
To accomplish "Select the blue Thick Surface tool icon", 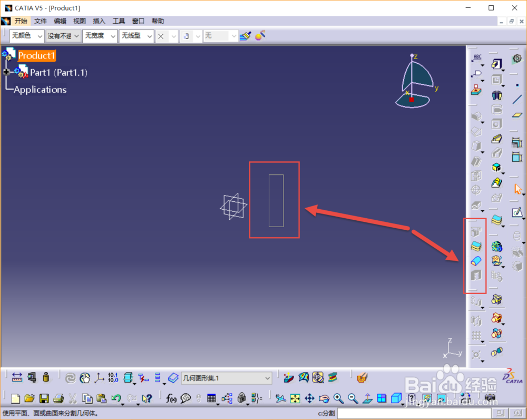I will click(476, 261).
